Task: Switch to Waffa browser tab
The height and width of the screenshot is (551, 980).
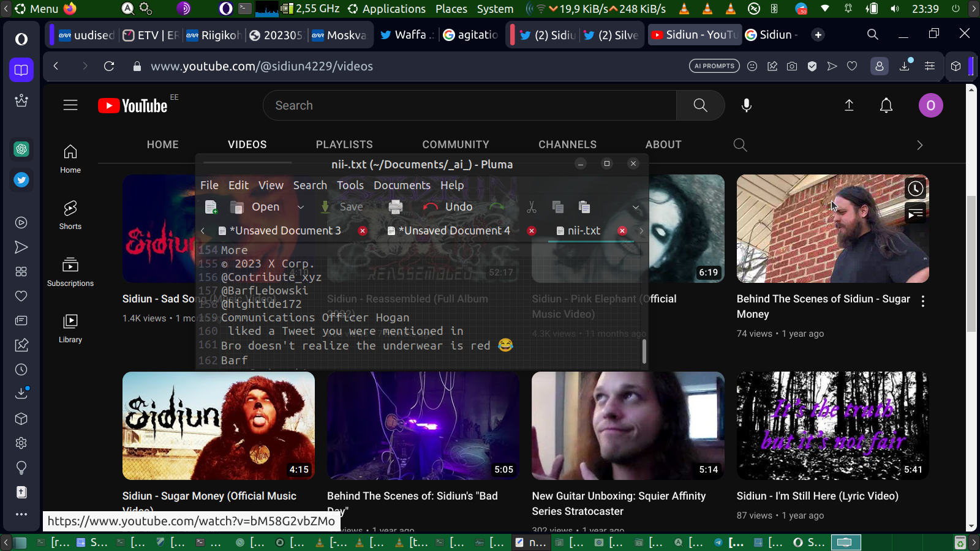Action: (x=407, y=35)
